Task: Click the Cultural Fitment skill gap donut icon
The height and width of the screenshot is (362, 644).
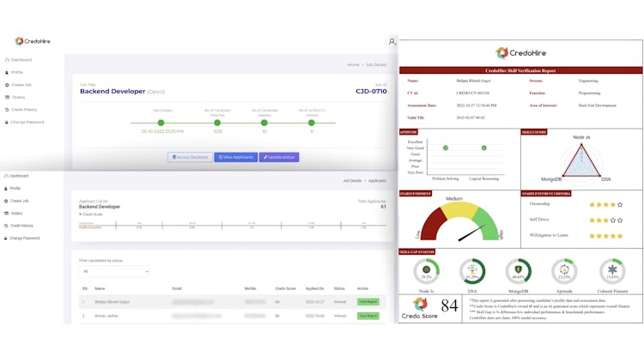Action: pyautogui.click(x=612, y=271)
